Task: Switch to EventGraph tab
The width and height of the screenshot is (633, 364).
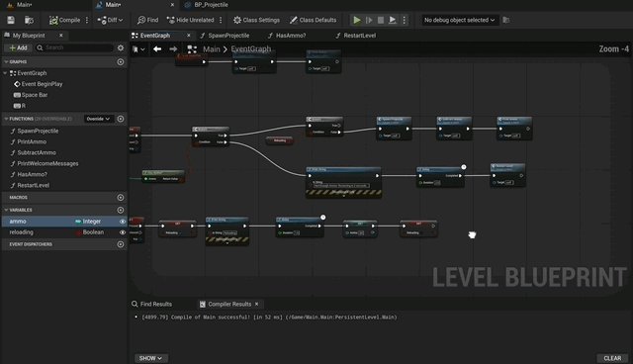Action: 155,36
